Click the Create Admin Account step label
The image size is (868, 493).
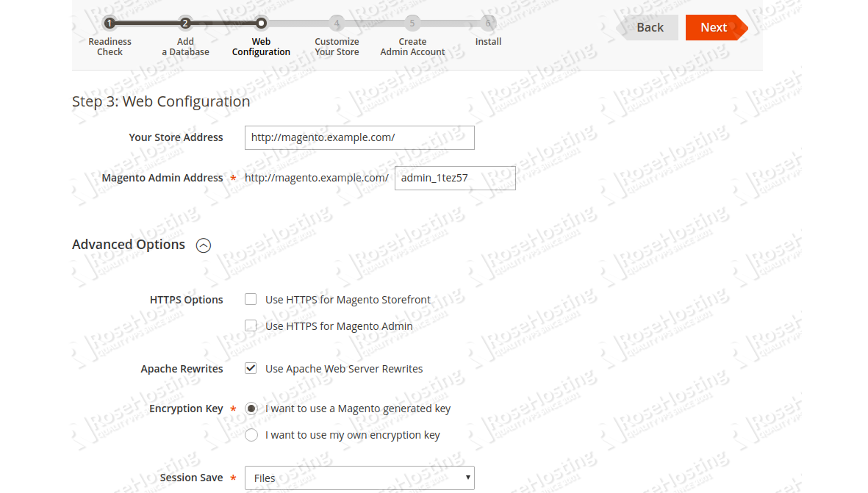click(x=412, y=46)
